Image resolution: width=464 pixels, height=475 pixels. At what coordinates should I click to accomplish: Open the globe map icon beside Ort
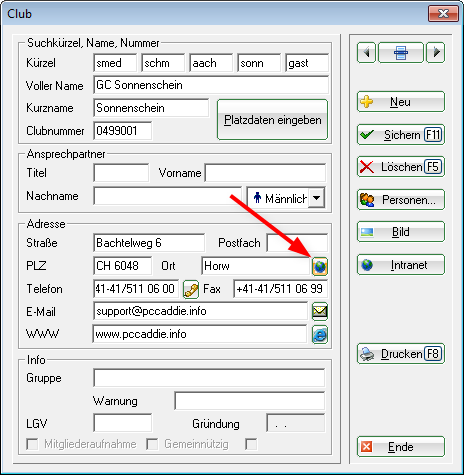pyautogui.click(x=320, y=266)
